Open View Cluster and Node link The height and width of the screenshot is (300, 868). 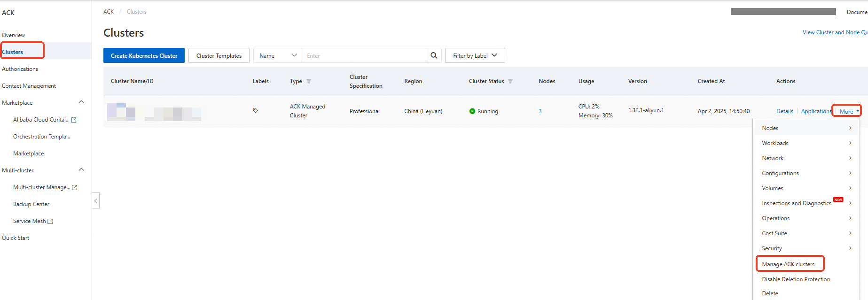click(x=835, y=32)
